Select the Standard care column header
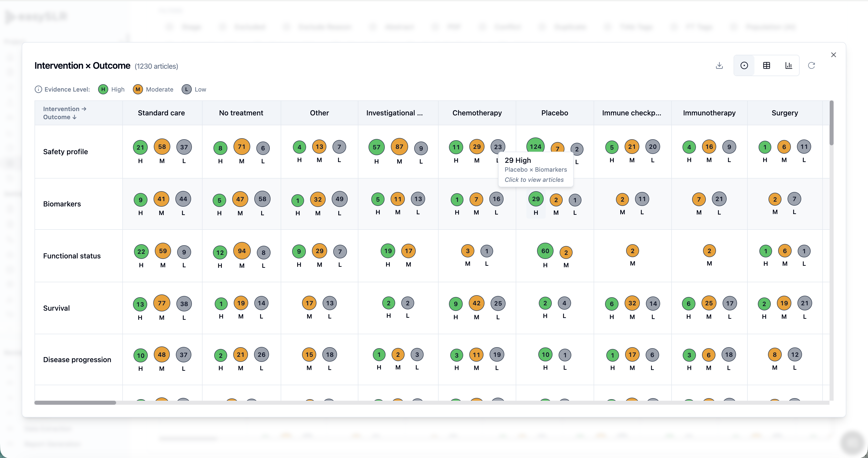 click(x=161, y=113)
